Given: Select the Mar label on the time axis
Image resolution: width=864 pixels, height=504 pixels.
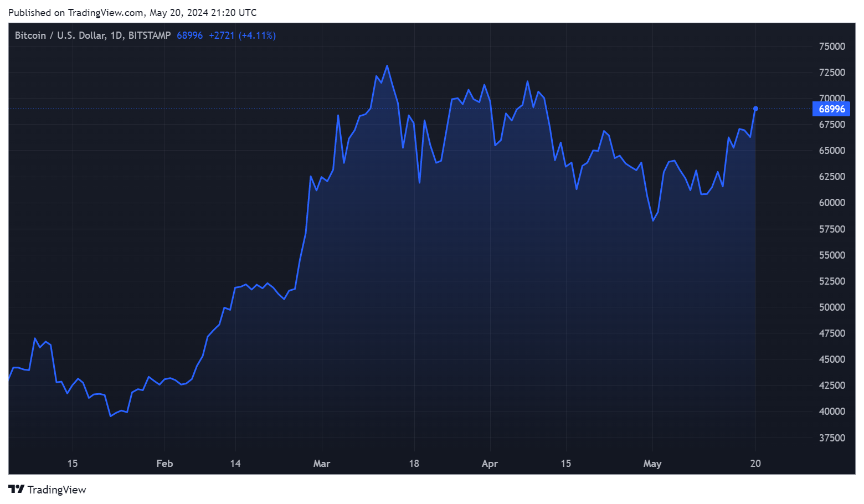Looking at the screenshot, I should [321, 464].
